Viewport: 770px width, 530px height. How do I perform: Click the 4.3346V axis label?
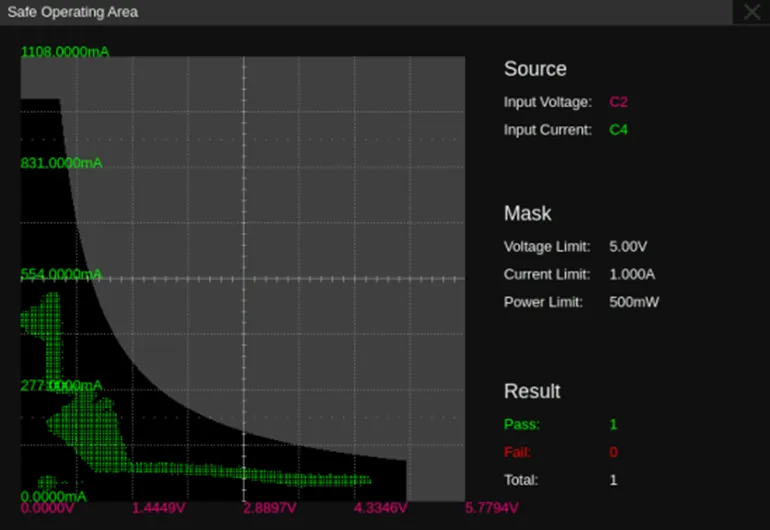click(381, 508)
